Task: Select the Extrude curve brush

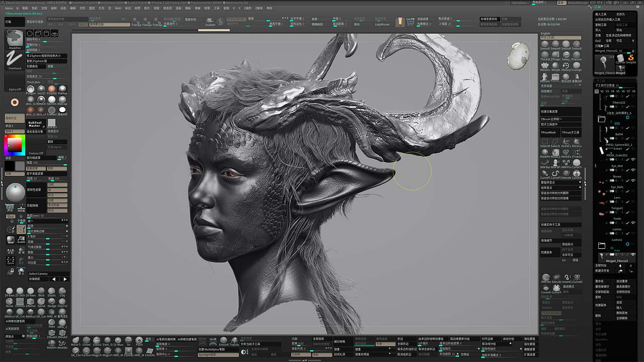Action: (566, 174)
